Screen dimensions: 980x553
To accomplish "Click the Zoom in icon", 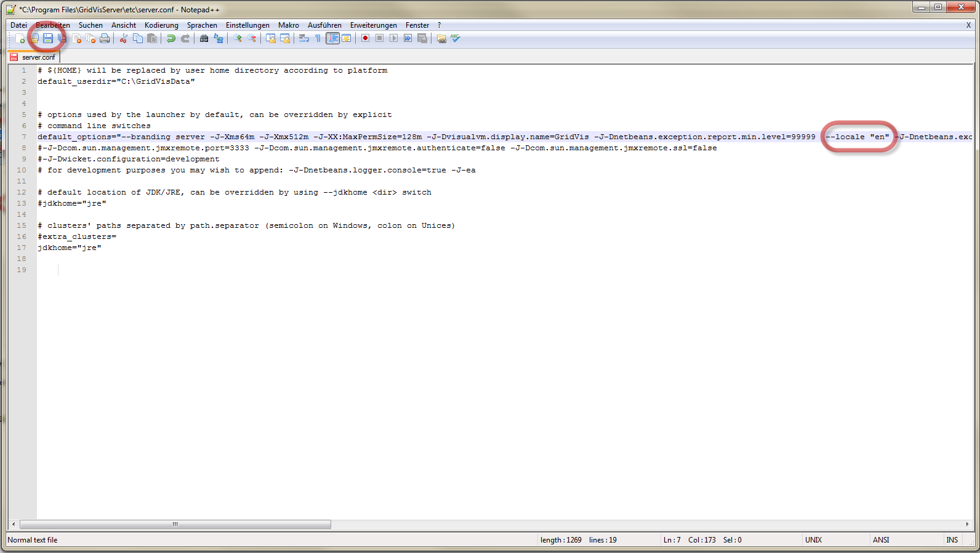I will [238, 39].
